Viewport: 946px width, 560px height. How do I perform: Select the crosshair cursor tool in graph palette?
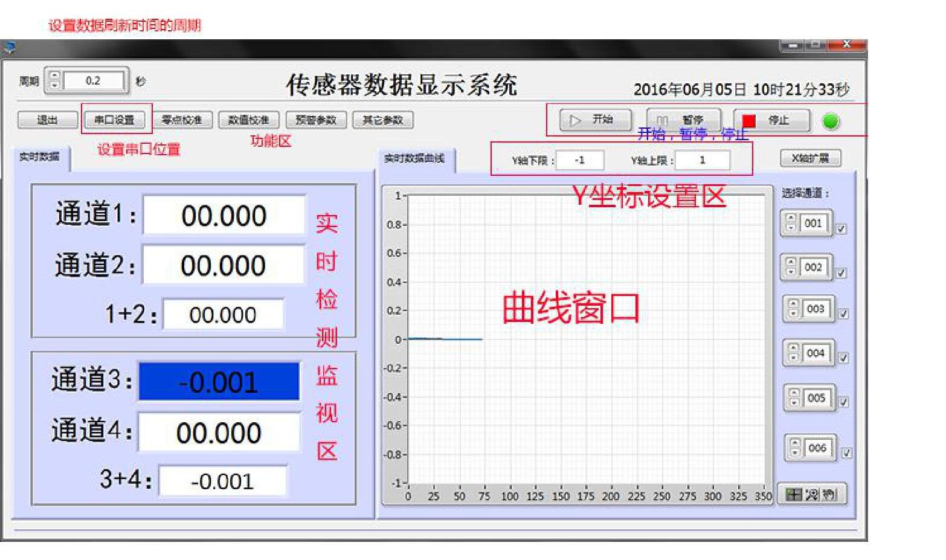(x=793, y=495)
